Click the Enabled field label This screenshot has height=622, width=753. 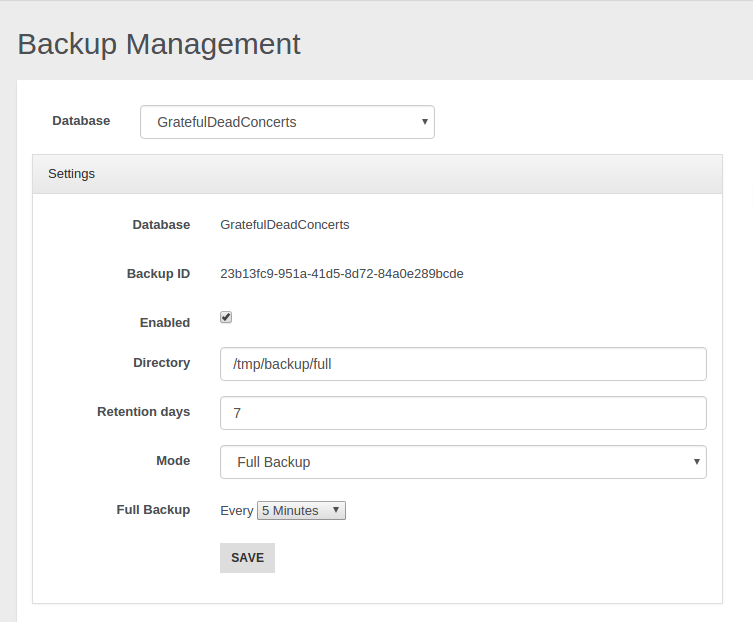pos(164,323)
